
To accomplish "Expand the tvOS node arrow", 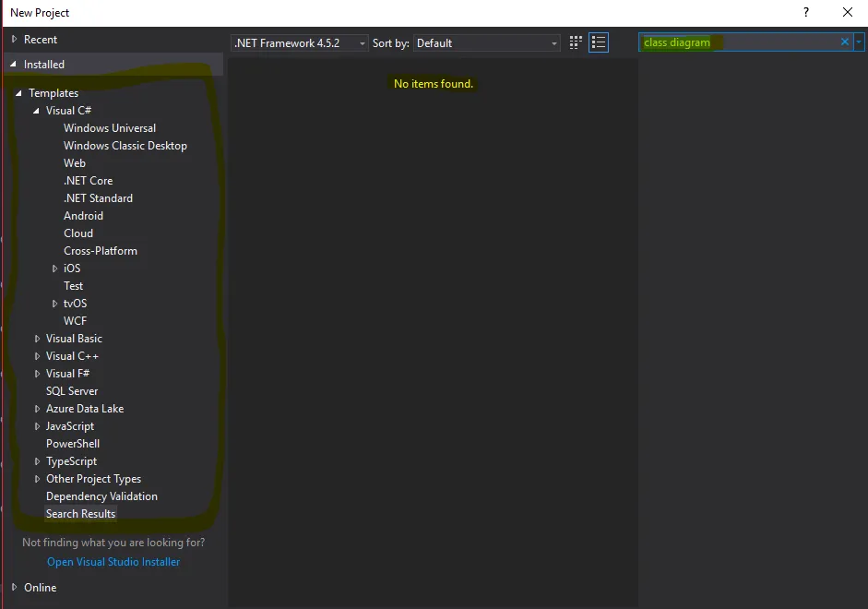I will click(x=54, y=304).
